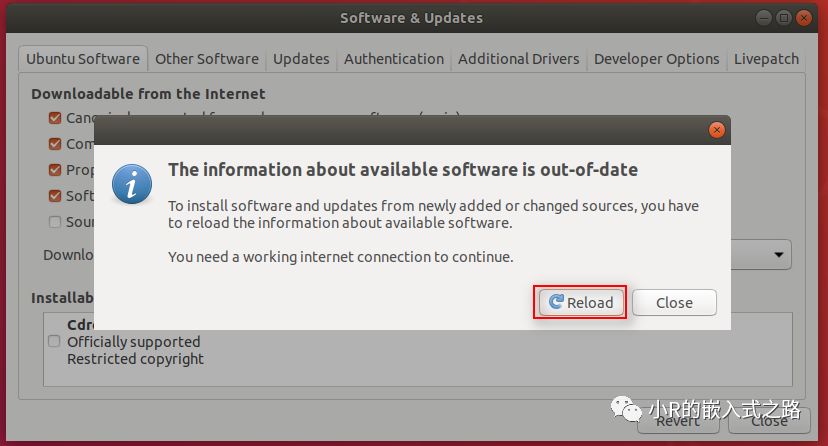Open the Developer Options tab
Screen dimensions: 828x446
click(x=656, y=59)
